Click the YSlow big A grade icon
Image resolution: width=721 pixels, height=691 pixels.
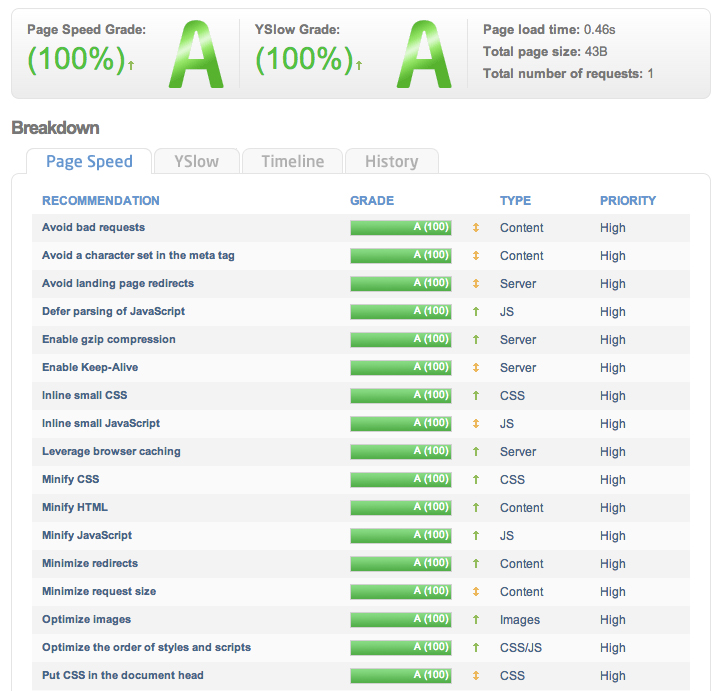(x=426, y=55)
